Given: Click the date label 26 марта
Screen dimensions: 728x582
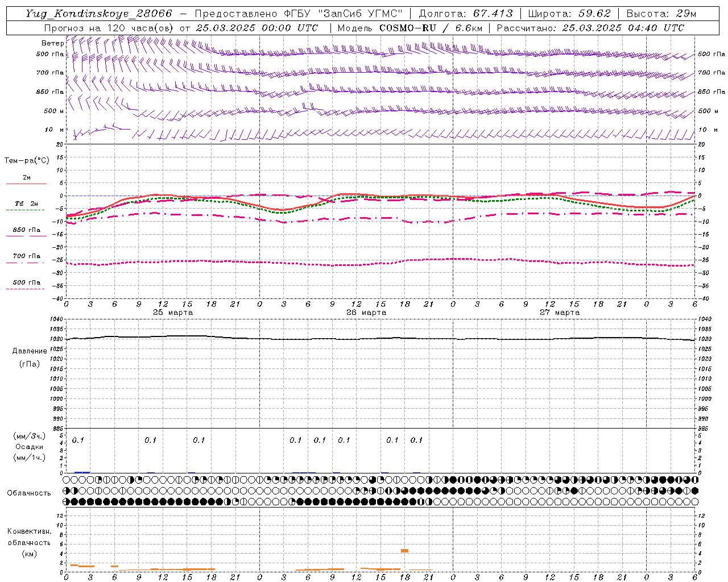Looking at the screenshot, I should pyautogui.click(x=366, y=313).
